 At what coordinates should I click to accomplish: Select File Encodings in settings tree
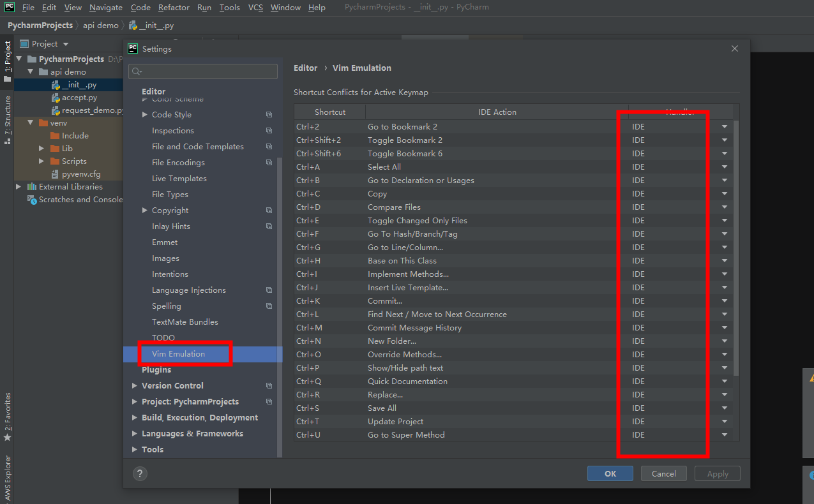178,163
